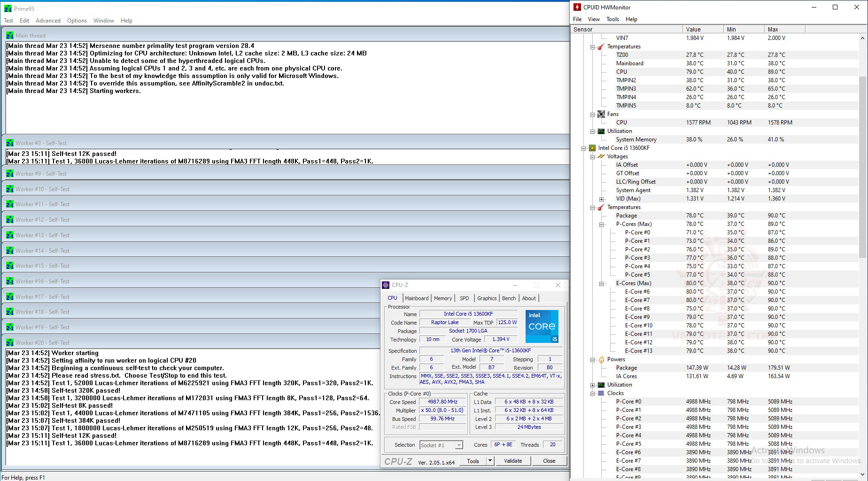Click the Worker #15 Self-Test window icon
The height and width of the screenshot is (481, 868).
[10, 266]
